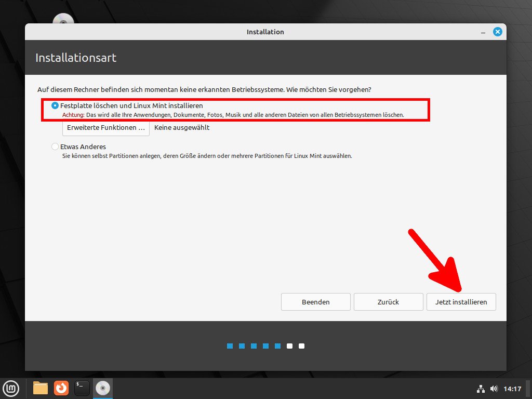This screenshot has width=532, height=399.
Task: Click 'Jetzt installieren' to start installation
Action: tap(461, 302)
